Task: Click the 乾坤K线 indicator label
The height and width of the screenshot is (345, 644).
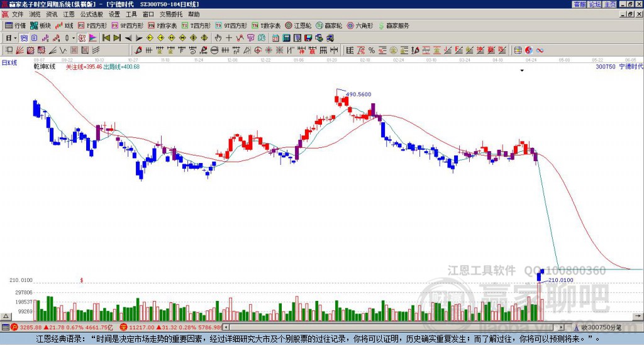Action: (x=45, y=67)
